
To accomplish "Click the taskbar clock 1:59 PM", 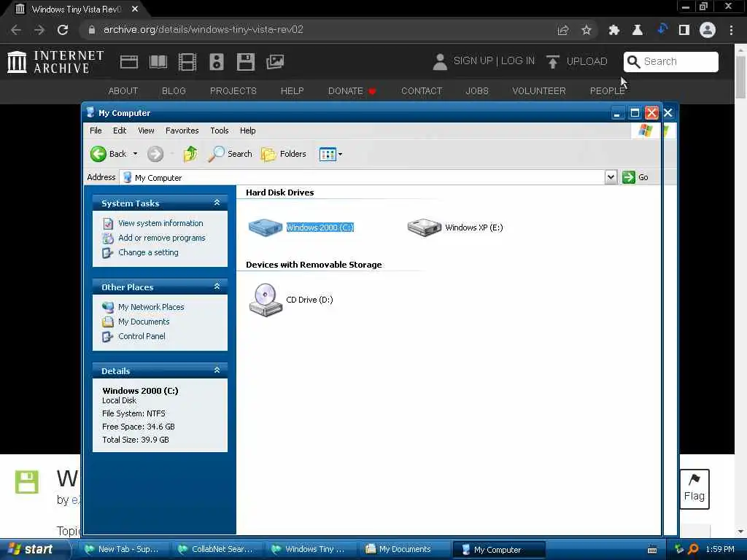I will coord(720,549).
